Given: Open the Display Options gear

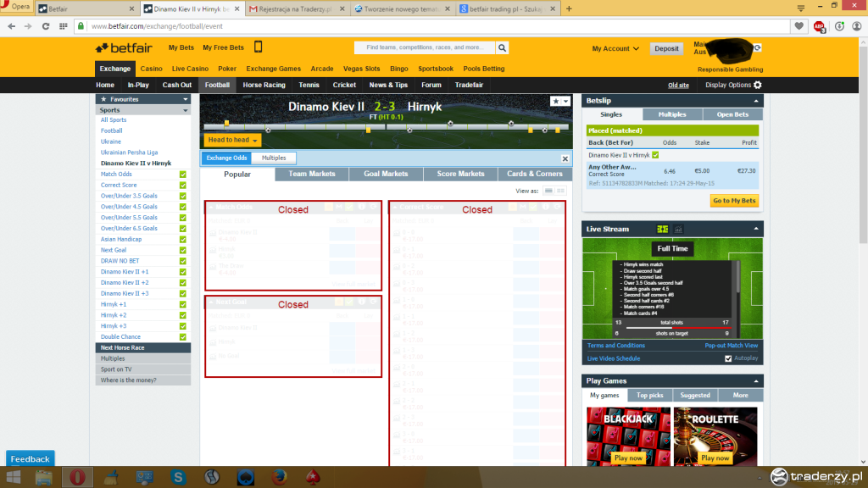Looking at the screenshot, I should [758, 85].
